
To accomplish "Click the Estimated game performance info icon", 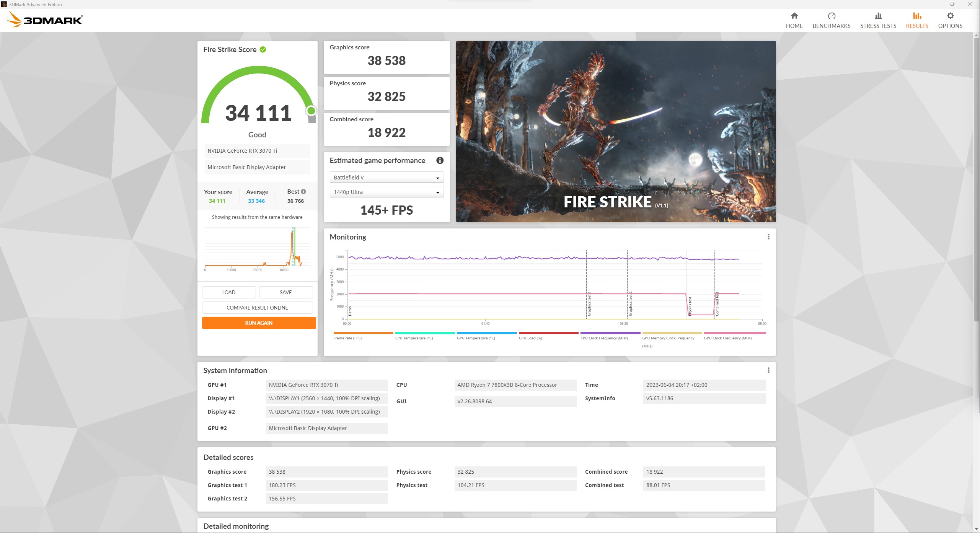I will [440, 161].
